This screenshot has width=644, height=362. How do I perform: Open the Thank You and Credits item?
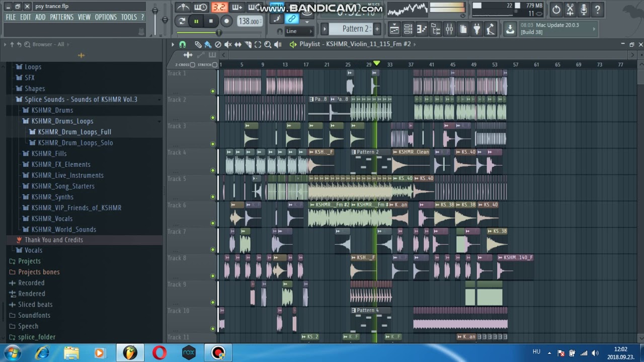54,240
